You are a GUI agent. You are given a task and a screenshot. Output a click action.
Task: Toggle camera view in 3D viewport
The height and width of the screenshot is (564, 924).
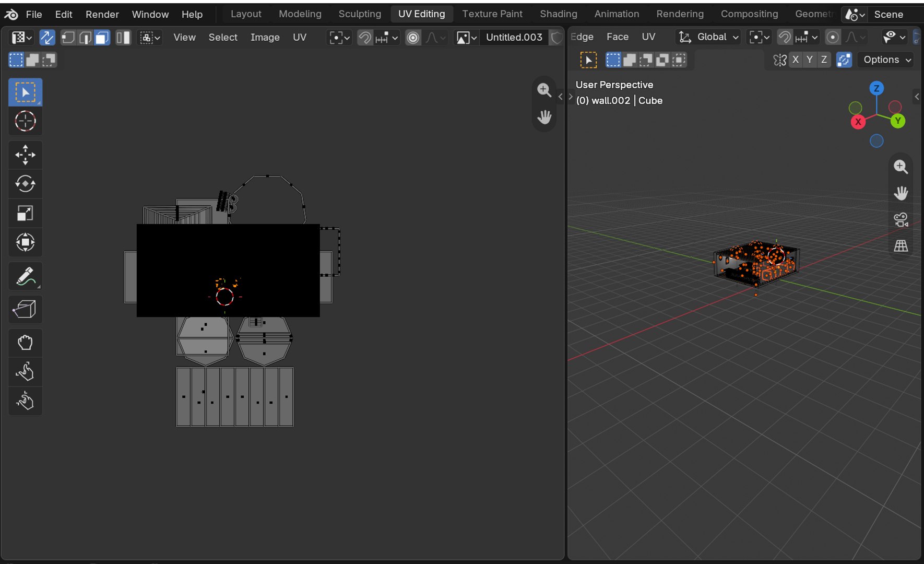pyautogui.click(x=901, y=219)
